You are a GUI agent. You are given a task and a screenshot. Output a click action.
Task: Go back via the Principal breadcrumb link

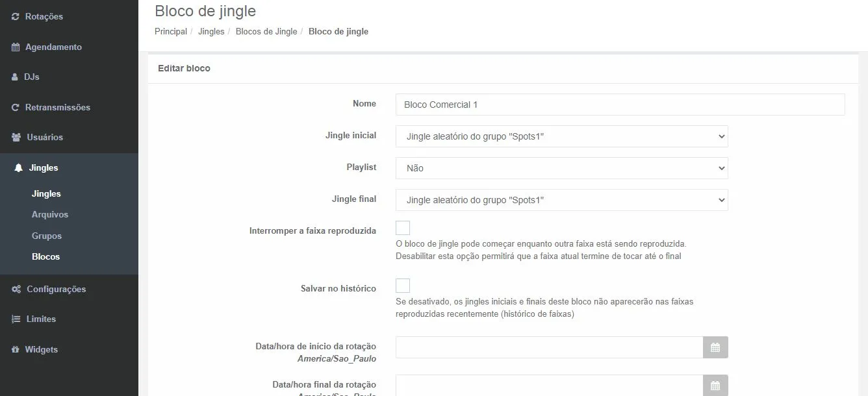[x=170, y=31]
